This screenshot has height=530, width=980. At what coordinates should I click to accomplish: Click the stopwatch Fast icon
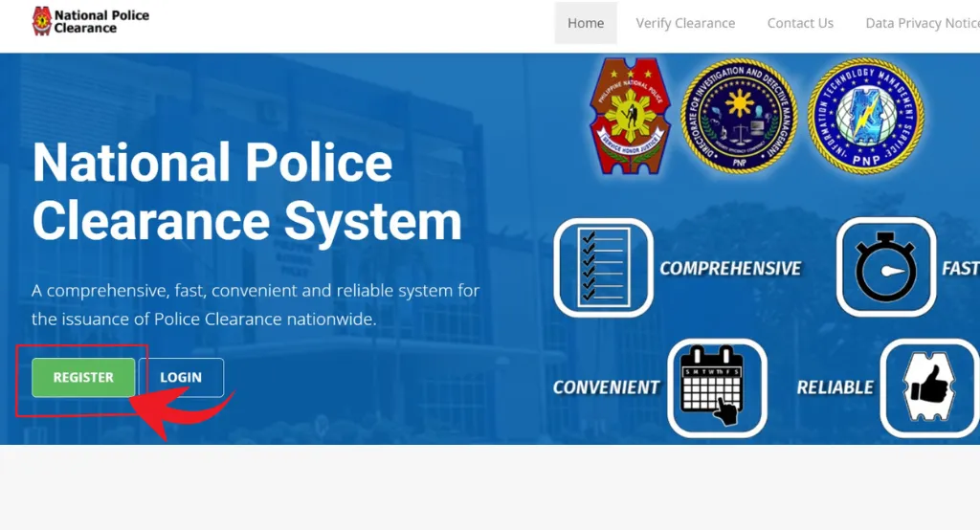(x=886, y=267)
